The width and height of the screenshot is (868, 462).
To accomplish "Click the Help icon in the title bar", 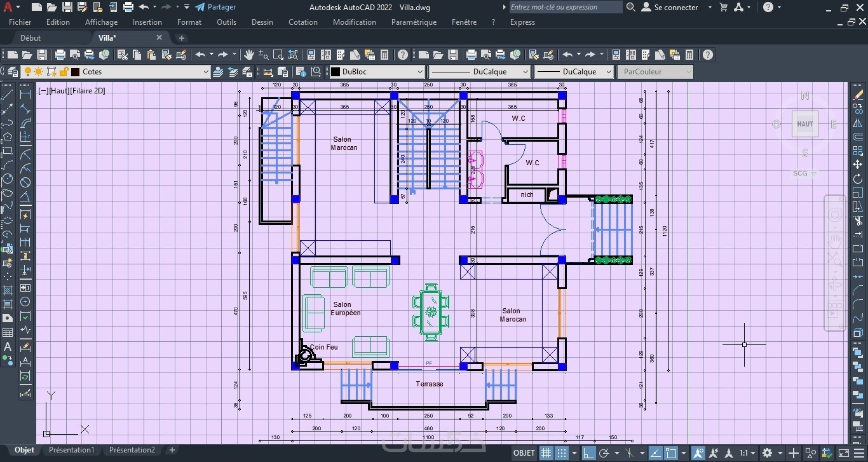I will 768,8.
